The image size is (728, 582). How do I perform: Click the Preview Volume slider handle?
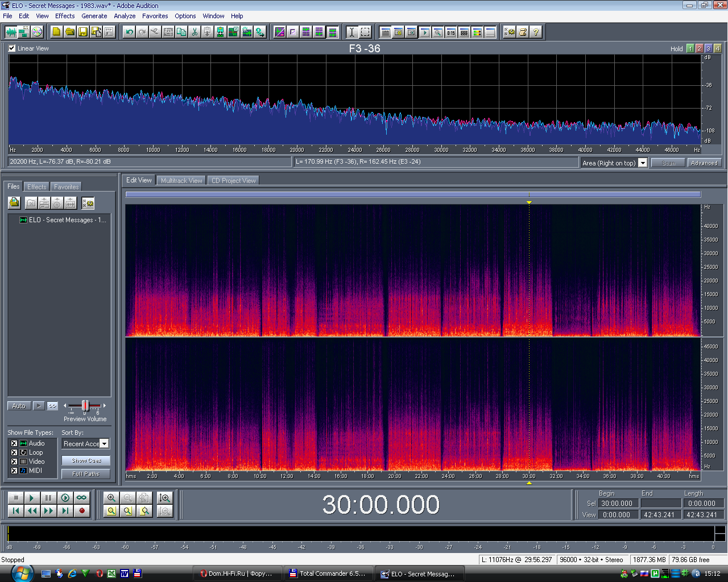coord(85,406)
